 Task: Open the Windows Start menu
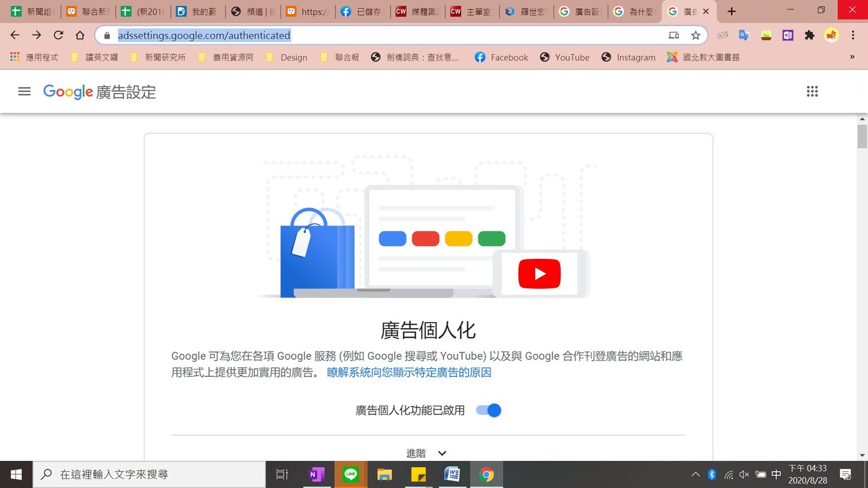coord(16,474)
